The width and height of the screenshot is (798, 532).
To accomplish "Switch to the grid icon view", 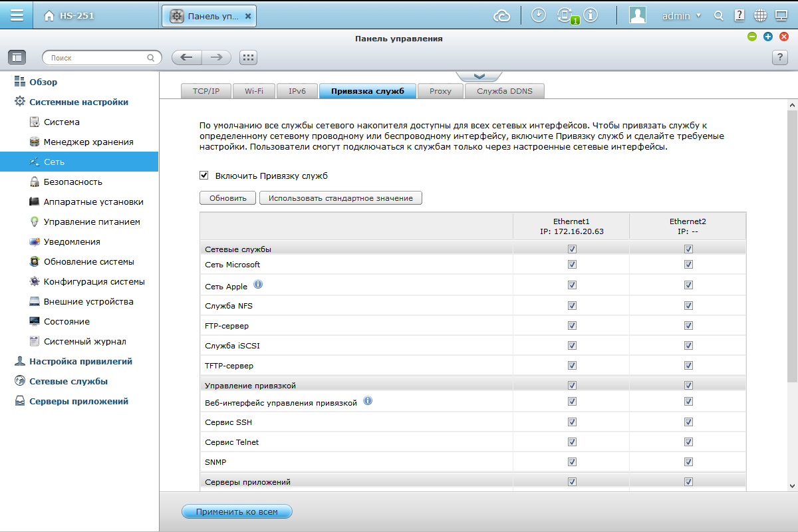I will coord(248,58).
